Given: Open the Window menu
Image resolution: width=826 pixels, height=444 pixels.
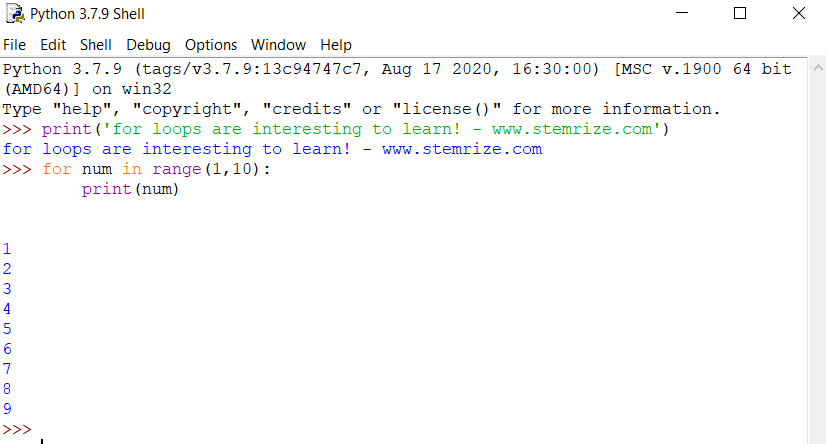Looking at the screenshot, I should click(278, 45).
